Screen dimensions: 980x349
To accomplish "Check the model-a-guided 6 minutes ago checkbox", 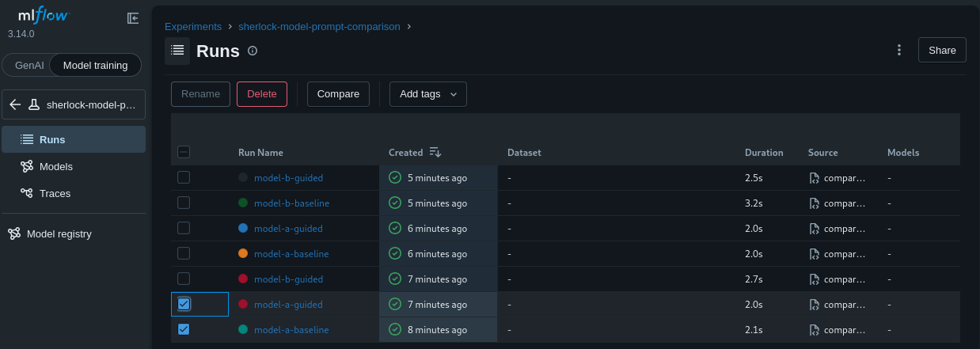I will [184, 228].
